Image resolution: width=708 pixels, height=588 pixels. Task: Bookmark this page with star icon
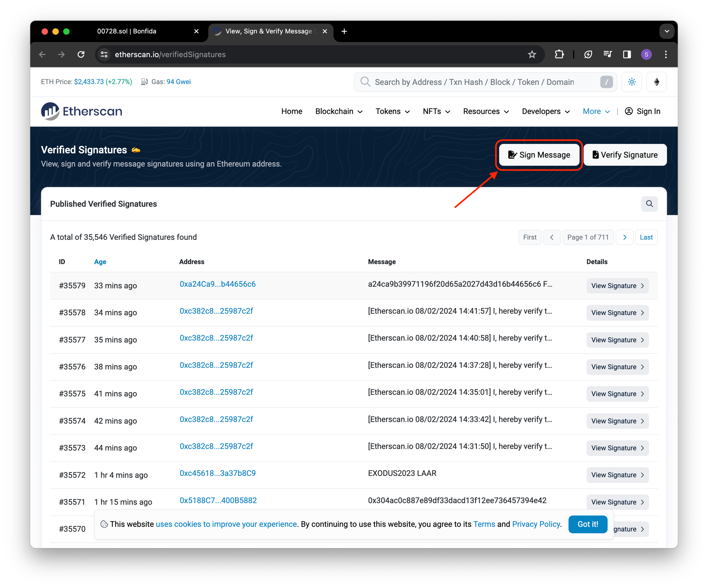(532, 55)
